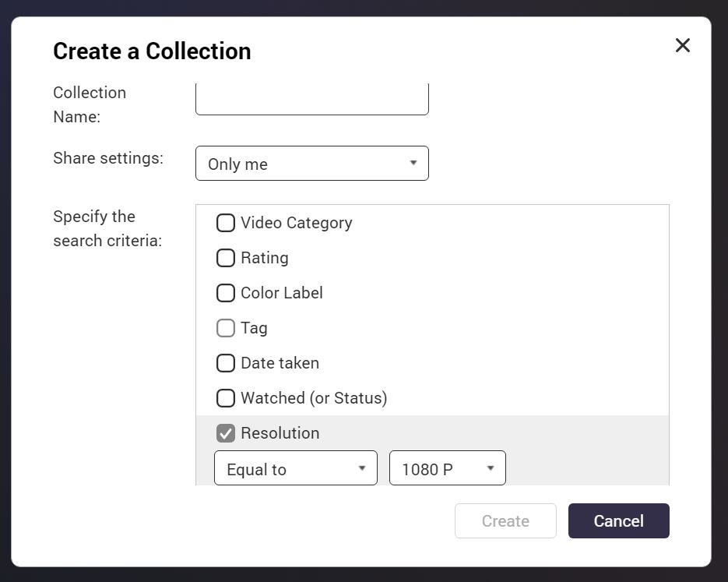The image size is (728, 582).
Task: Click the Cancel button
Action: point(619,520)
